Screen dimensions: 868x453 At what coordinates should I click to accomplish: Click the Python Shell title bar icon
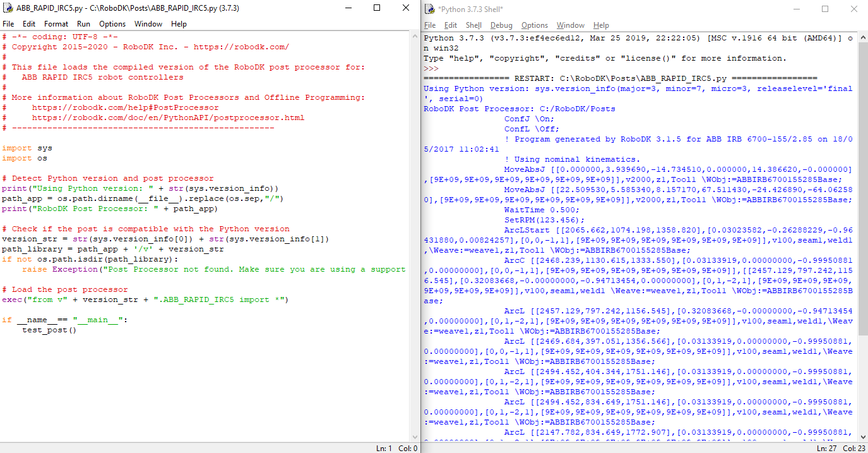(430, 9)
